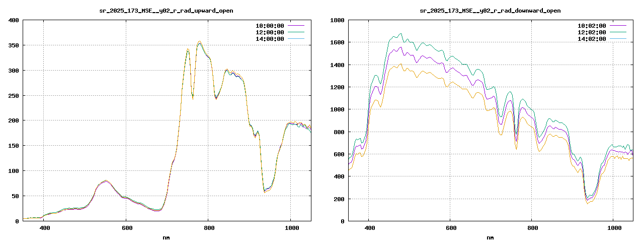Click y-axis tick 1400 on downward chart
The image size is (644, 242).
337,65
